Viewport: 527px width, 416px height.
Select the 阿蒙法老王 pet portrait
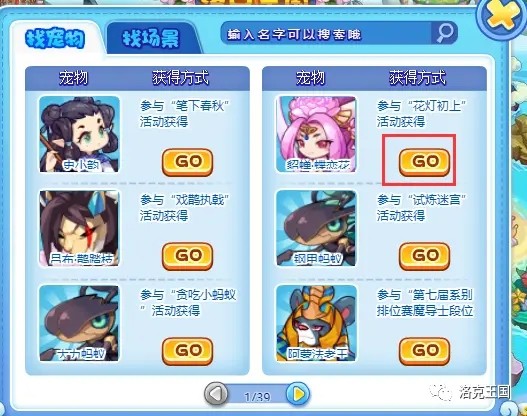pos(316,324)
